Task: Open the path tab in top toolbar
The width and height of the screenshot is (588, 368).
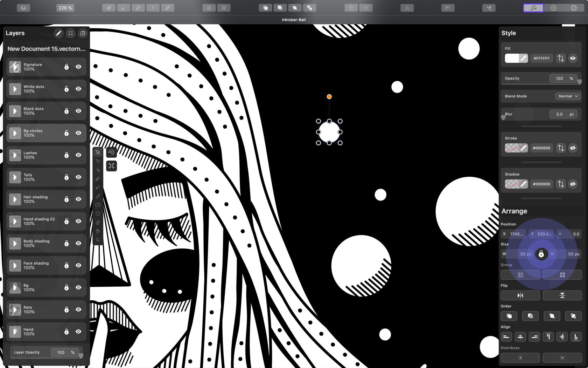Action: (x=489, y=8)
